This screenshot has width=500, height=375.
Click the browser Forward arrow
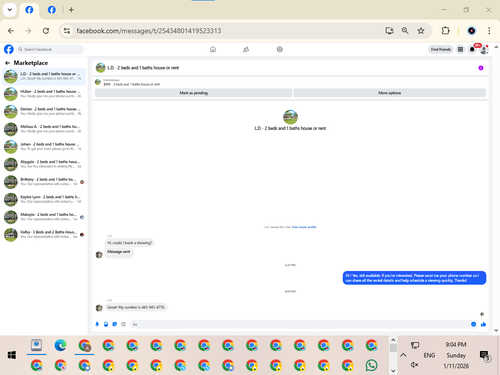(x=28, y=31)
